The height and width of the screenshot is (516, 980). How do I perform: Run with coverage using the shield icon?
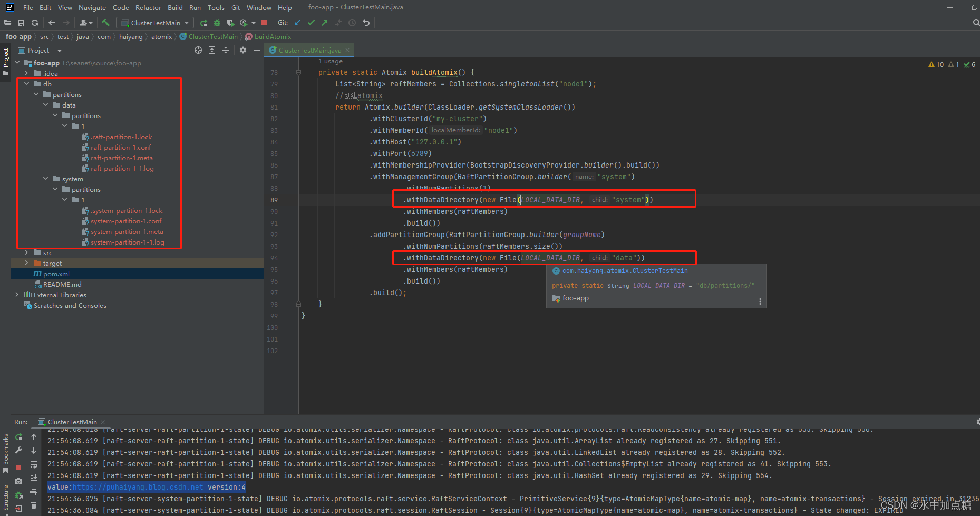230,23
